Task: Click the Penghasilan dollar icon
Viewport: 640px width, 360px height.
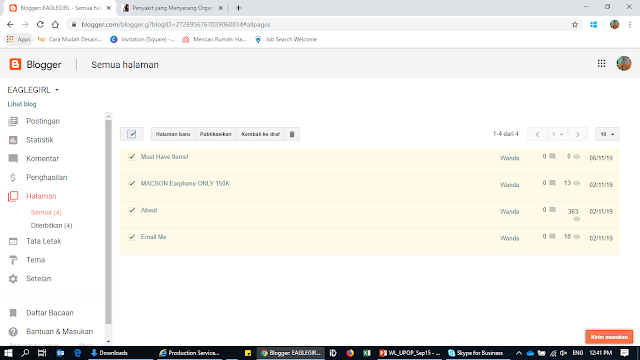Action: (x=13, y=178)
